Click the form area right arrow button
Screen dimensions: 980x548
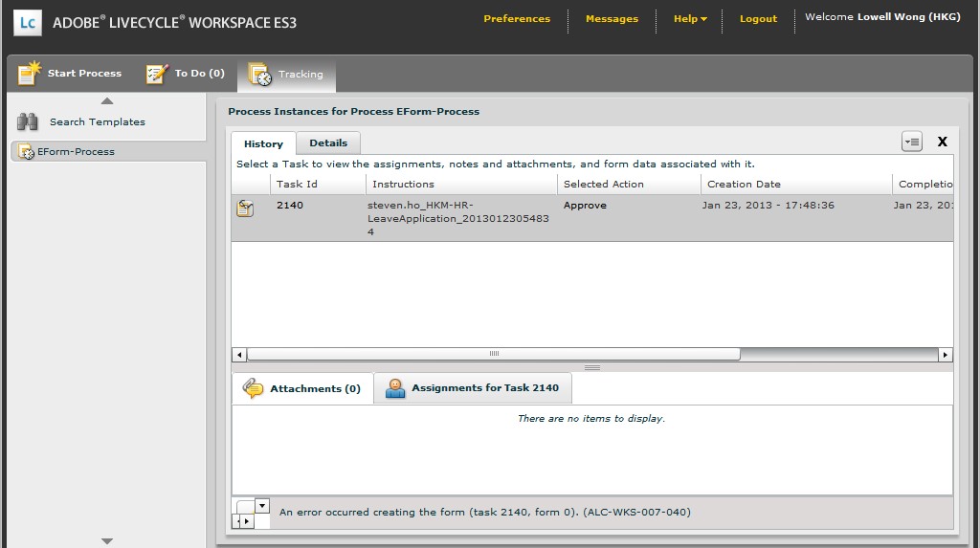(247, 520)
